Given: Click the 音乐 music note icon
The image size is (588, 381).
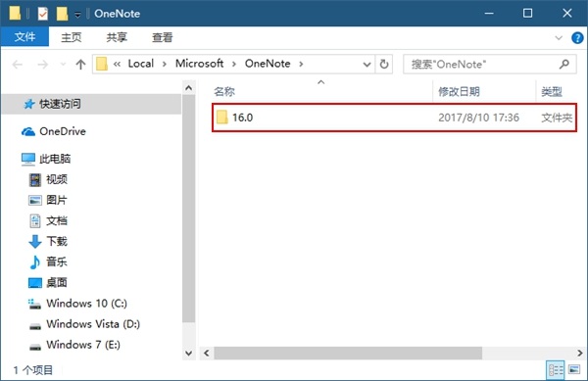Looking at the screenshot, I should [35, 262].
